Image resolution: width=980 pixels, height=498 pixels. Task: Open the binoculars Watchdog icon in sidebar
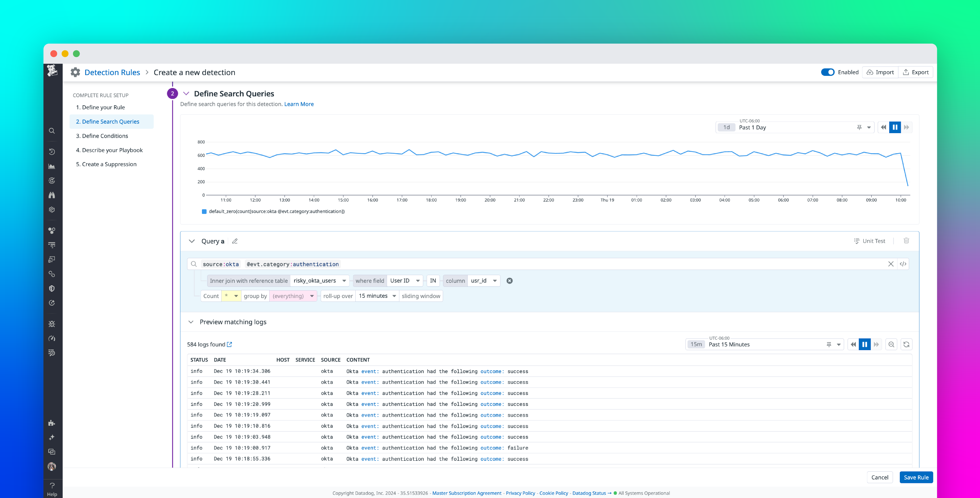pos(52,195)
